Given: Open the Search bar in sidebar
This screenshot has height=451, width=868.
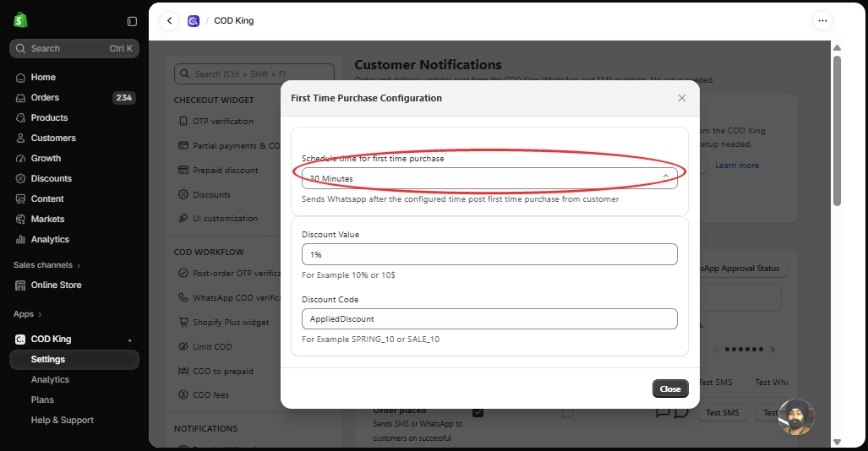Looking at the screenshot, I should click(x=74, y=49).
